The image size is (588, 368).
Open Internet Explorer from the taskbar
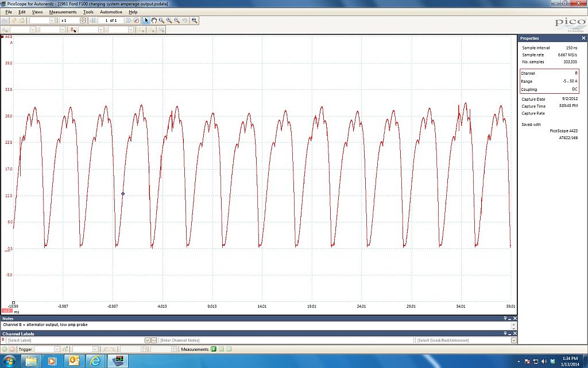(x=95, y=361)
